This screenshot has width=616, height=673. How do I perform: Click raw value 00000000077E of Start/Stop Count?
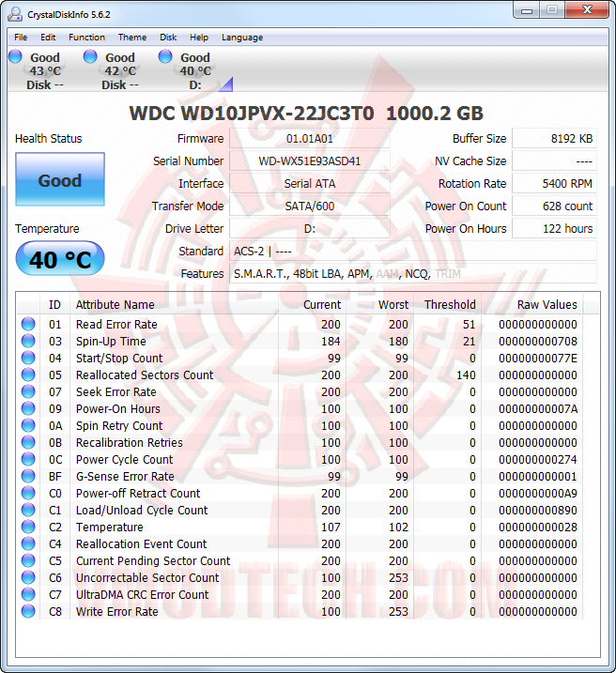538,359
